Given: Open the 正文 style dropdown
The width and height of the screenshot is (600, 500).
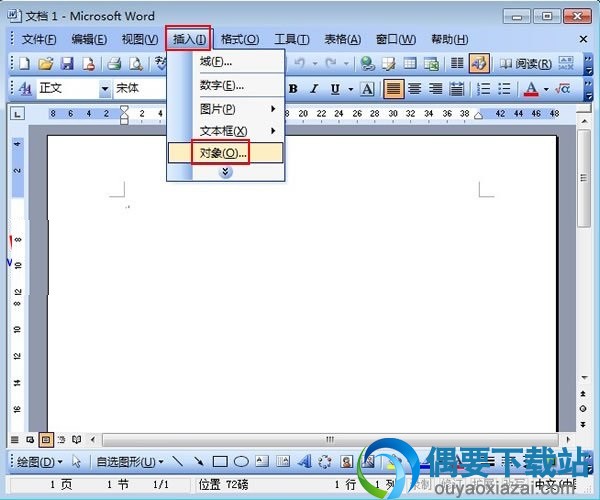Looking at the screenshot, I should click(104, 89).
